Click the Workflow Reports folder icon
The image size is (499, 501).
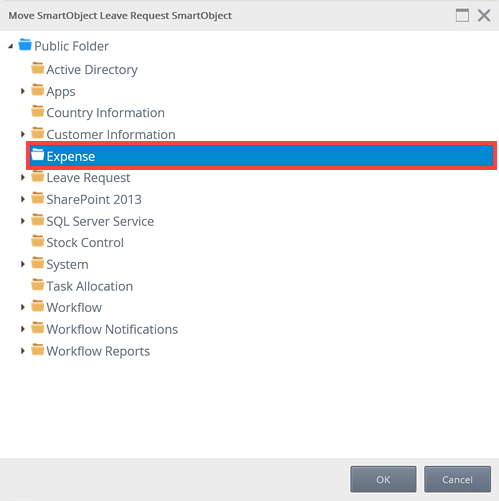[37, 350]
